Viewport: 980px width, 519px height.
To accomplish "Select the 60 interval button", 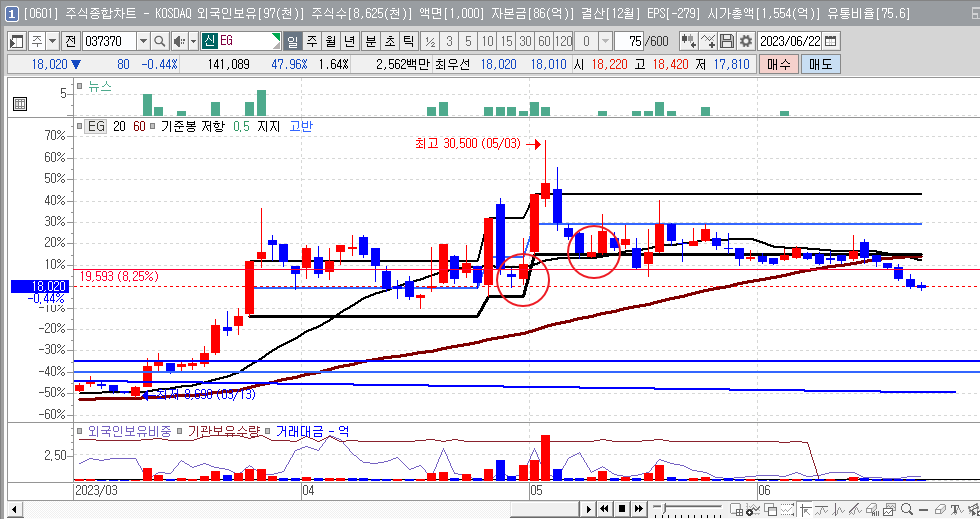I will point(544,41).
